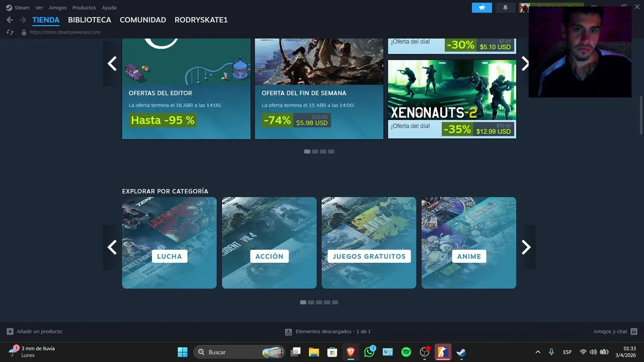Screen dimensions: 644x362
Task: Switch to the BIBLIOTECA tab
Action: pyautogui.click(x=90, y=20)
